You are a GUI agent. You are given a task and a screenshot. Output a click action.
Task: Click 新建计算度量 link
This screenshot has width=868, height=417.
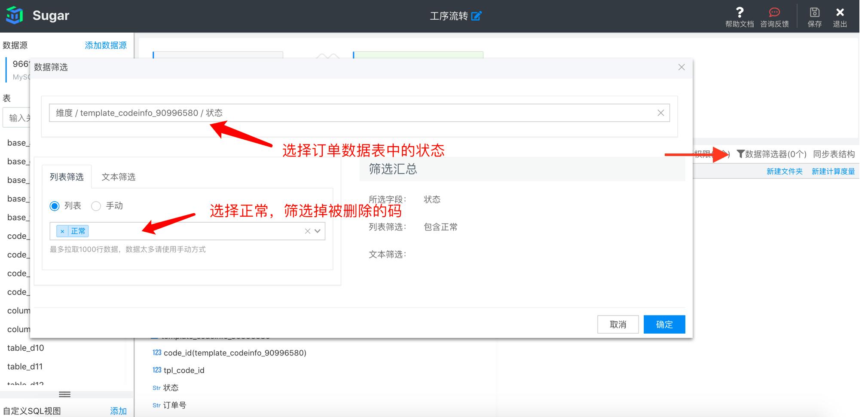833,171
